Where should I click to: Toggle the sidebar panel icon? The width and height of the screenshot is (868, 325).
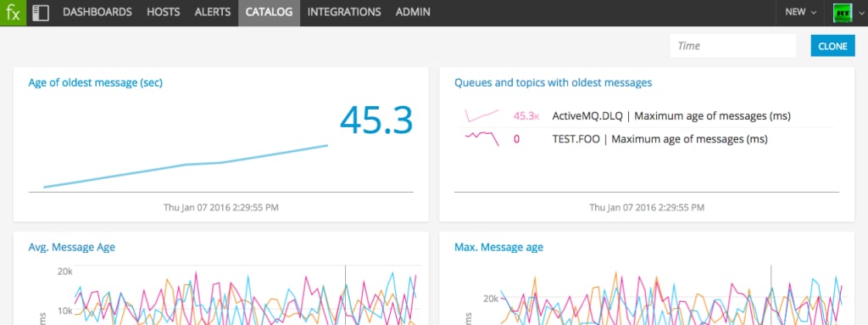41,13
